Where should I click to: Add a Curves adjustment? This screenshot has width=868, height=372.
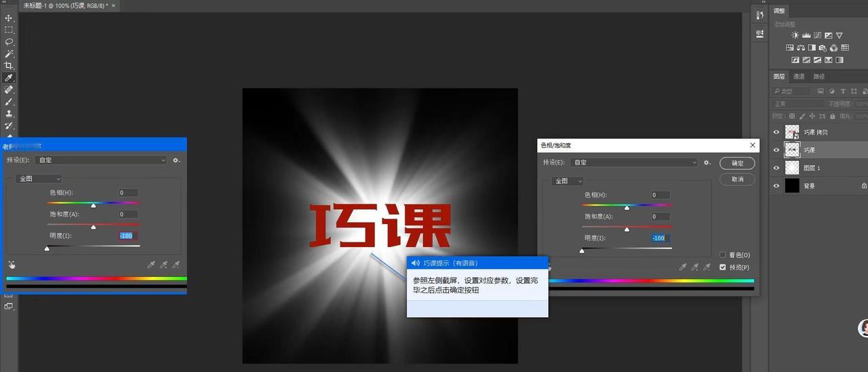point(817,35)
